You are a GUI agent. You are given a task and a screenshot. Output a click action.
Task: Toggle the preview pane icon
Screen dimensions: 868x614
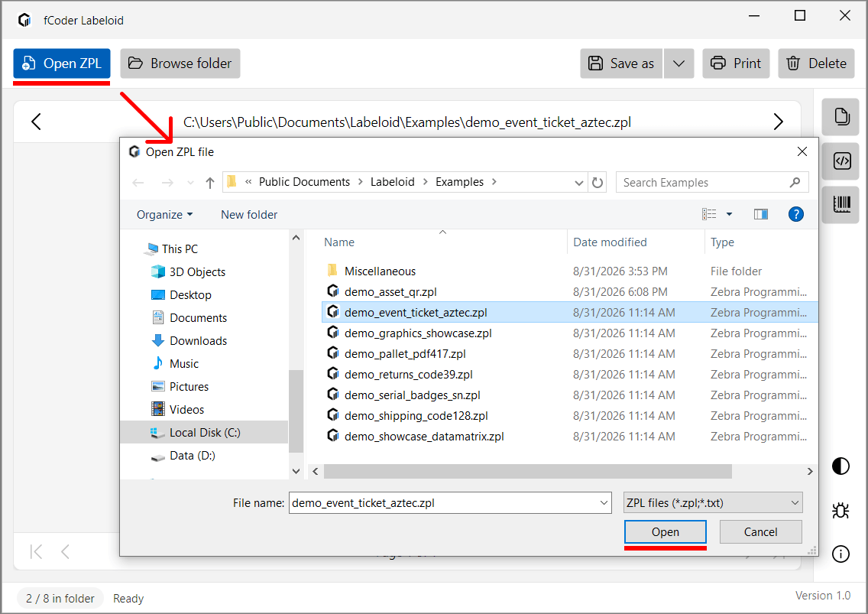click(760, 214)
